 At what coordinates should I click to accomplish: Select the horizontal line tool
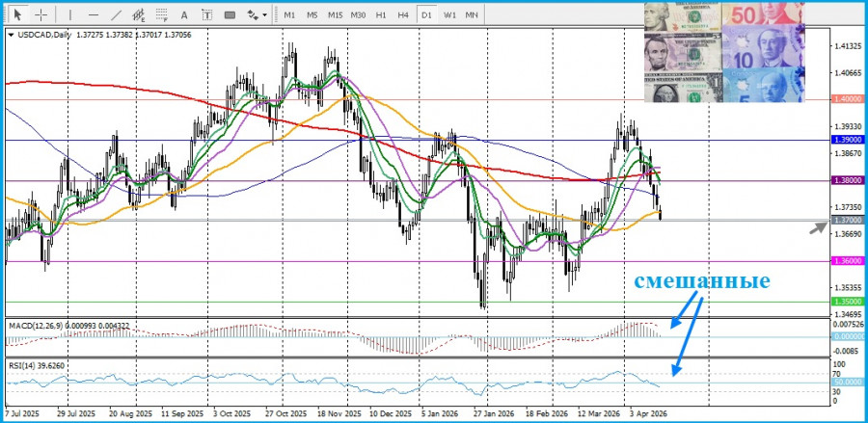(93, 14)
